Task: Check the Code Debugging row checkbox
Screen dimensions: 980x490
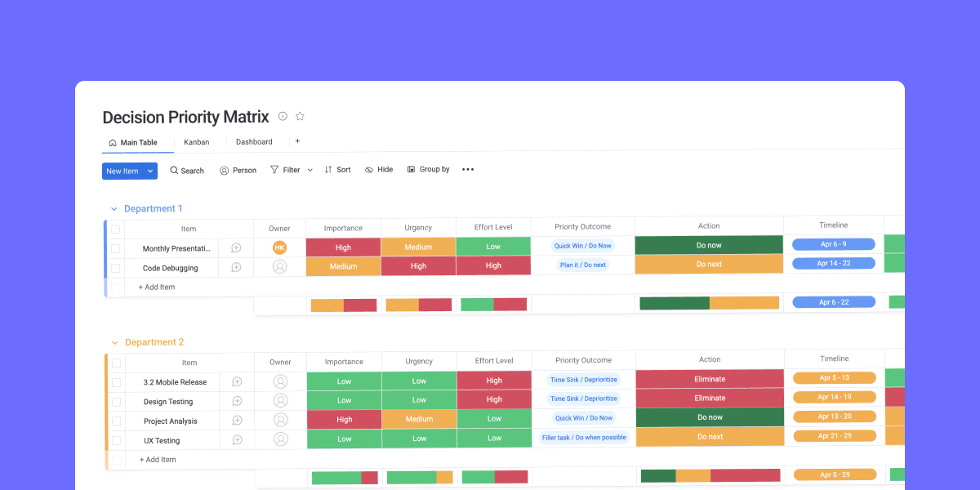Action: point(115,268)
